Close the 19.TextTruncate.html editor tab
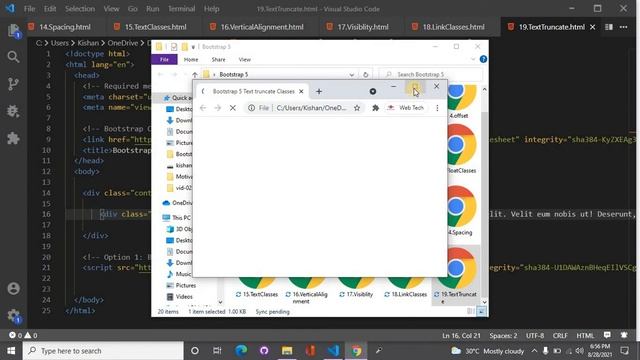Screen dimensions: 640x360 pos(592,27)
